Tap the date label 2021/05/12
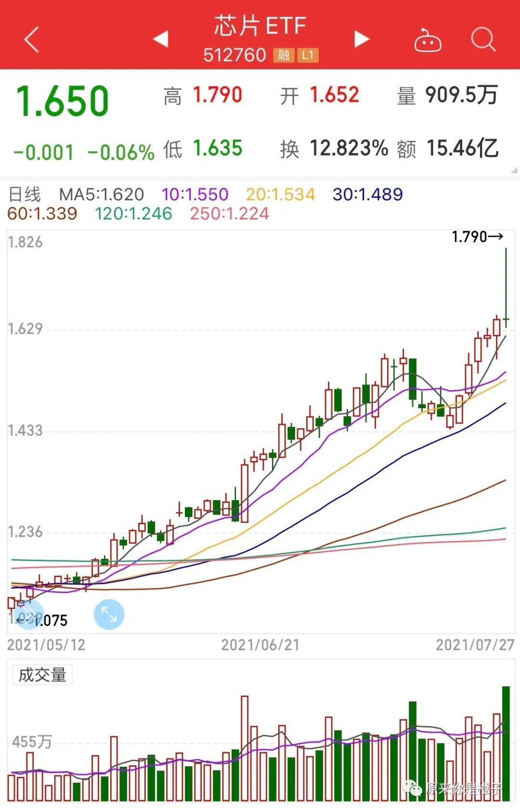This screenshot has height=812, width=520. pos(46,645)
